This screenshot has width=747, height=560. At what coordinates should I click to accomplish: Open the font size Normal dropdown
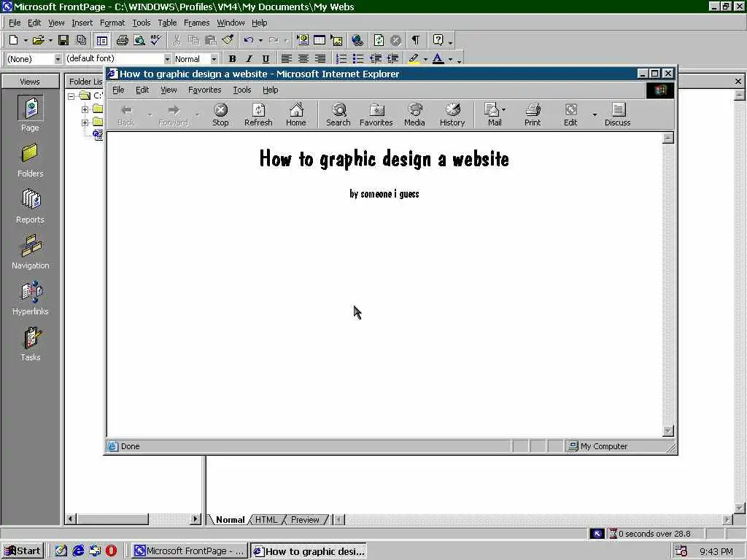pyautogui.click(x=214, y=59)
